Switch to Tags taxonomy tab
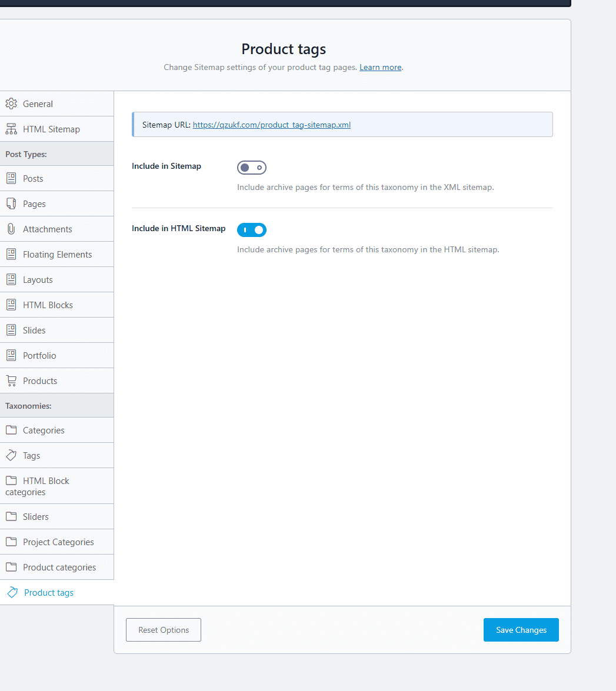The image size is (616, 691). point(57,455)
